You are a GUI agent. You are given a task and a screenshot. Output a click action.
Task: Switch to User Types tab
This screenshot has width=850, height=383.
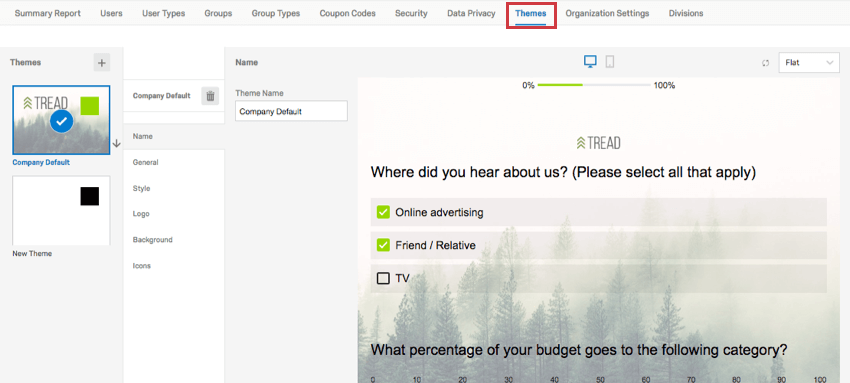pos(163,14)
